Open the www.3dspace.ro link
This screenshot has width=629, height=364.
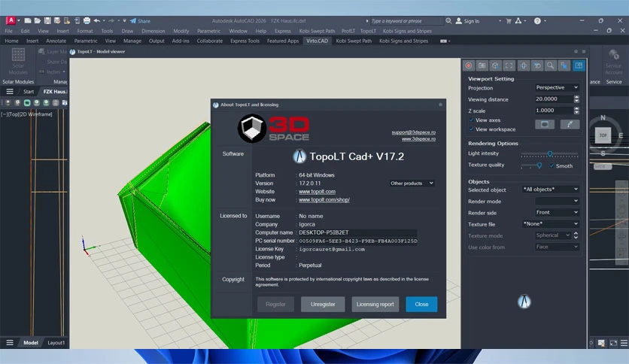(418, 138)
